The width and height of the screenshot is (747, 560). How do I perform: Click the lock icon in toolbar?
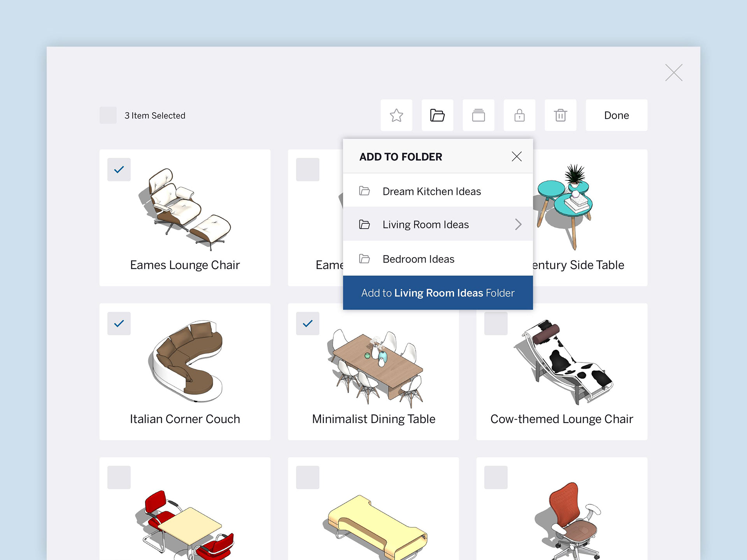519,115
